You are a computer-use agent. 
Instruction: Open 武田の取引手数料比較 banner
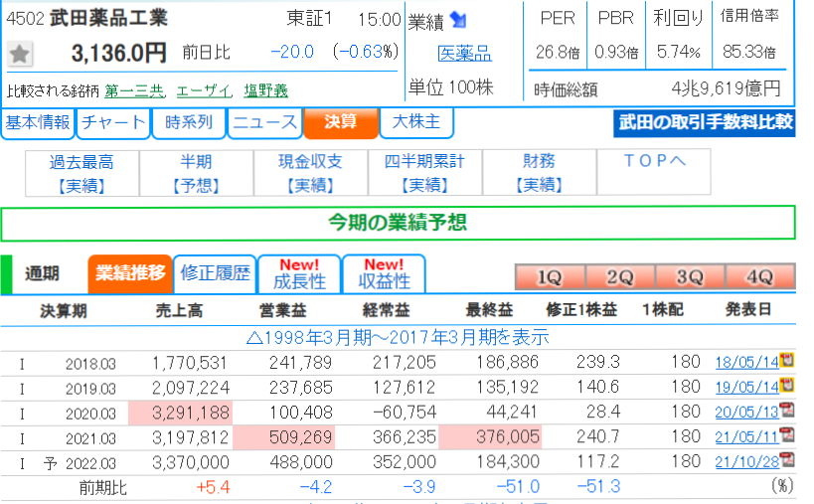point(705,123)
